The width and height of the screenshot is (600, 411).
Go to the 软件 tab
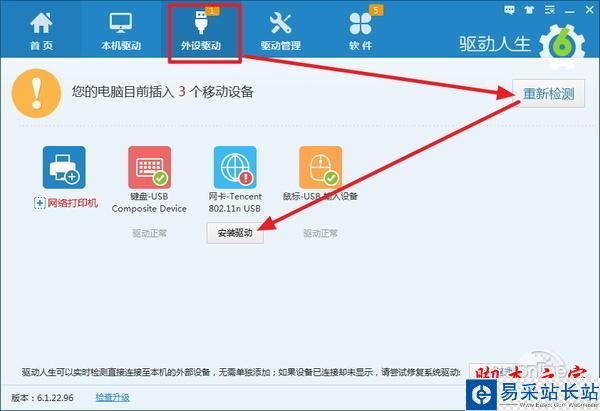pyautogui.click(x=360, y=31)
